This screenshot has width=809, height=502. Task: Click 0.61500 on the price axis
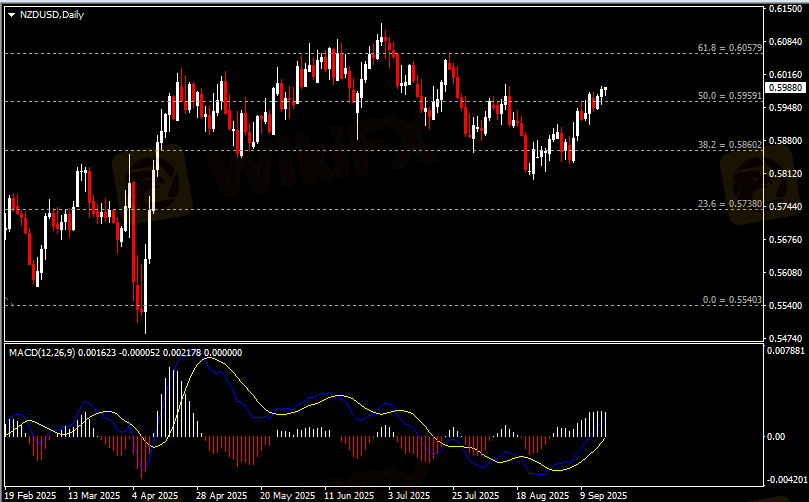[784, 9]
